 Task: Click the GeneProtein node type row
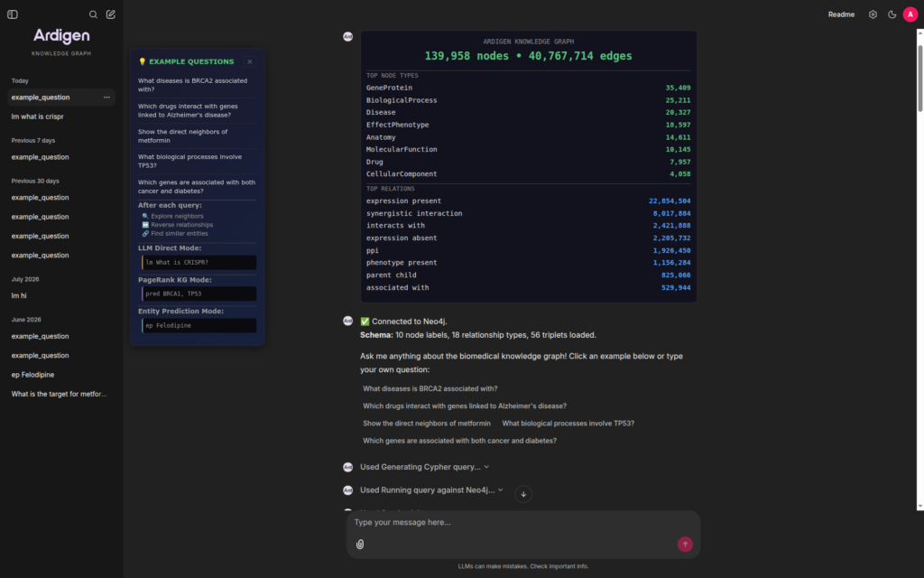coord(528,88)
